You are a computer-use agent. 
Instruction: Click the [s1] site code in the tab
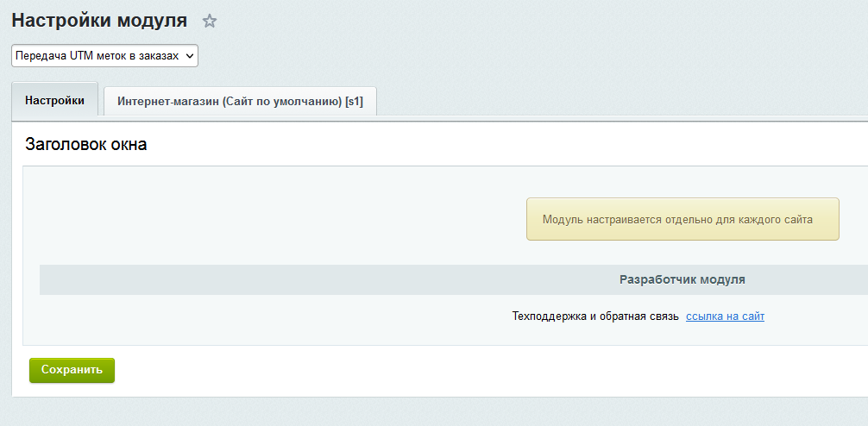coord(354,102)
